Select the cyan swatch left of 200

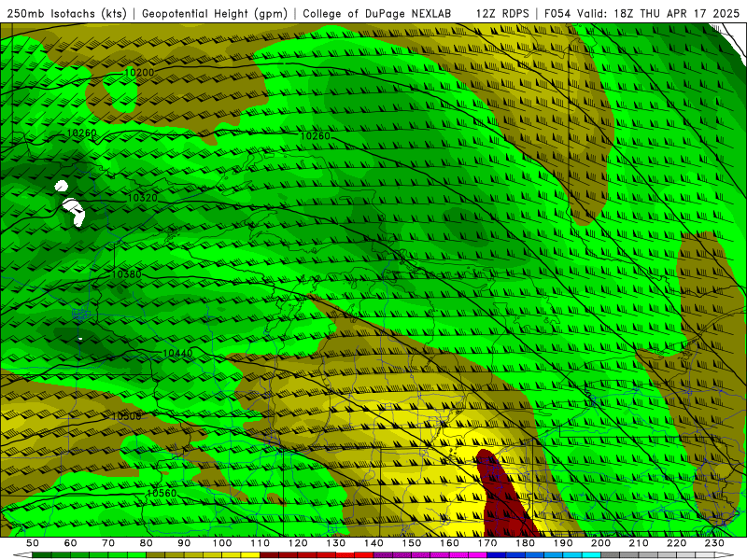coord(592,555)
